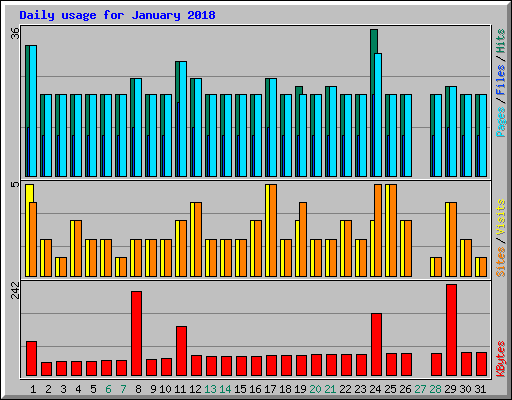This screenshot has width=512, height=400.
Task: Click the red KBytes bar for day 29
Action: pyautogui.click(x=451, y=330)
